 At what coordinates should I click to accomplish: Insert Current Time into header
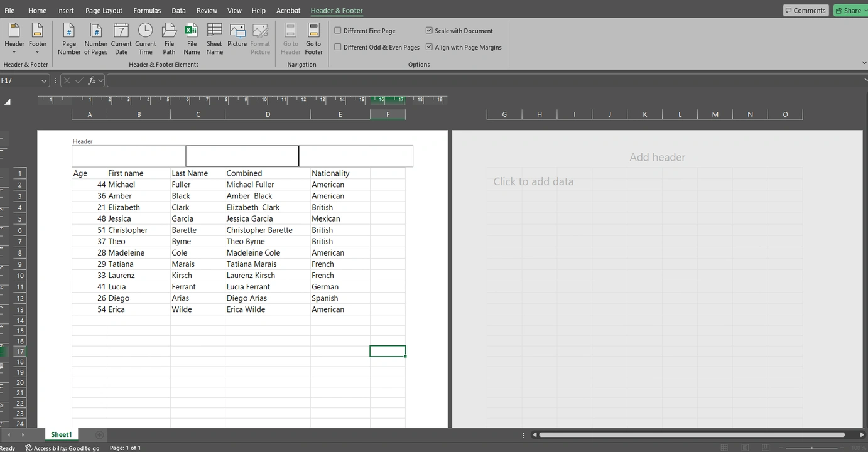(145, 39)
